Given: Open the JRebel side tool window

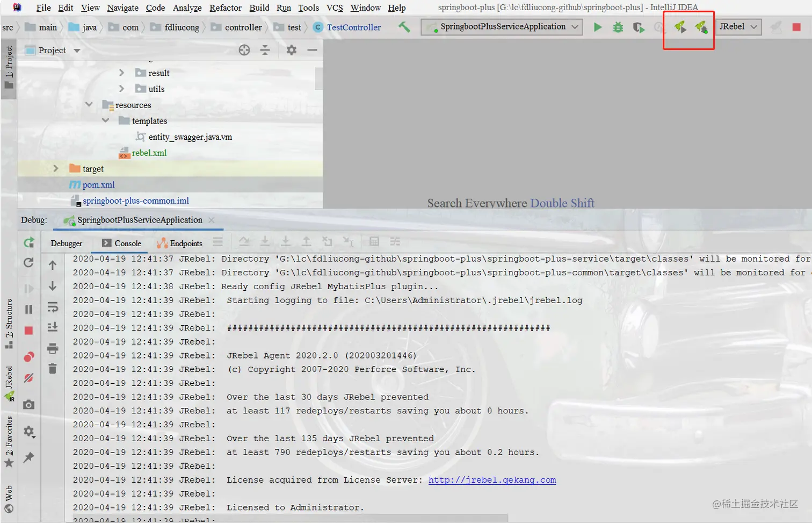Looking at the screenshot, I should click(9, 383).
